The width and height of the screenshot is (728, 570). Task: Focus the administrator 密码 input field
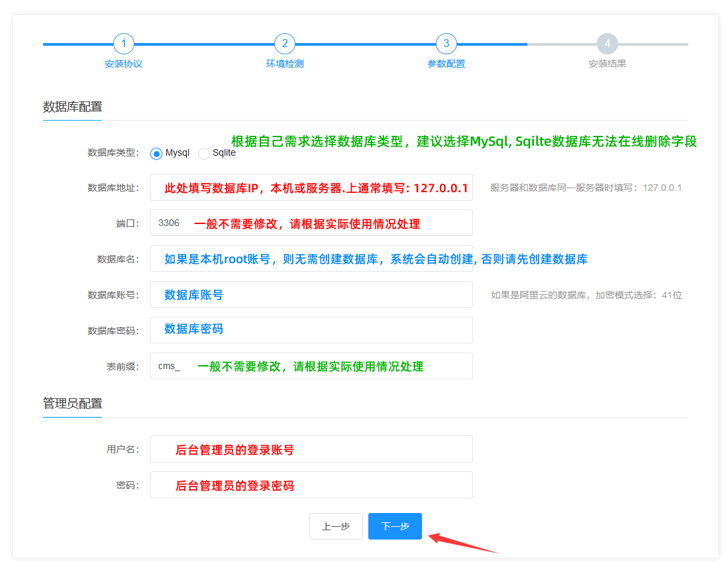[311, 485]
